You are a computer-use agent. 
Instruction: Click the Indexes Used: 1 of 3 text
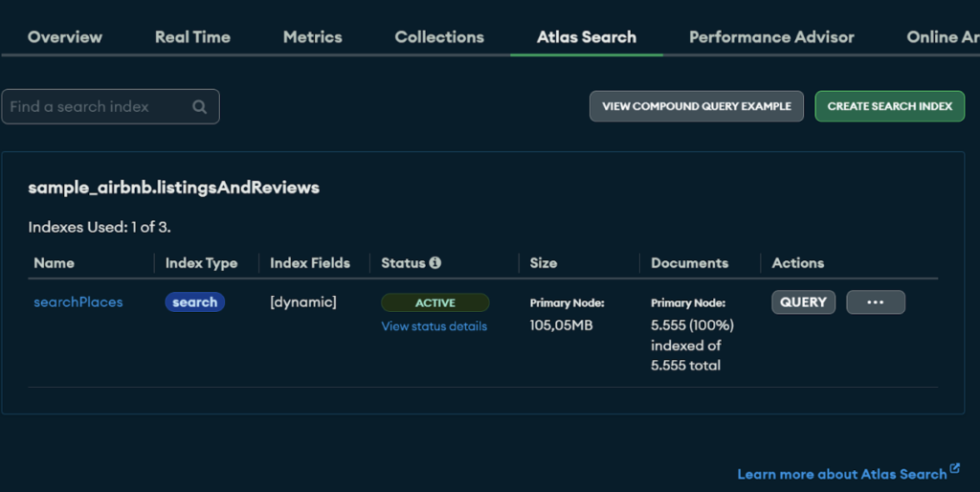click(x=100, y=227)
